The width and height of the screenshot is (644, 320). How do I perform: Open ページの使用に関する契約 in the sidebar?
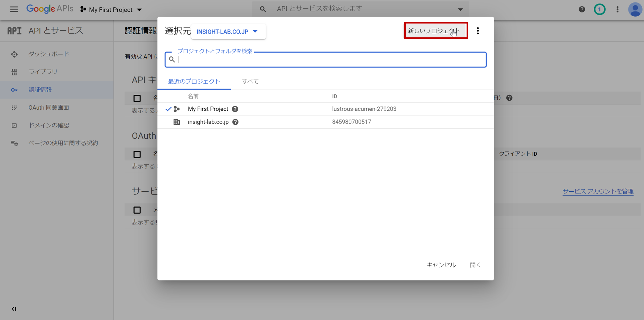tap(63, 143)
